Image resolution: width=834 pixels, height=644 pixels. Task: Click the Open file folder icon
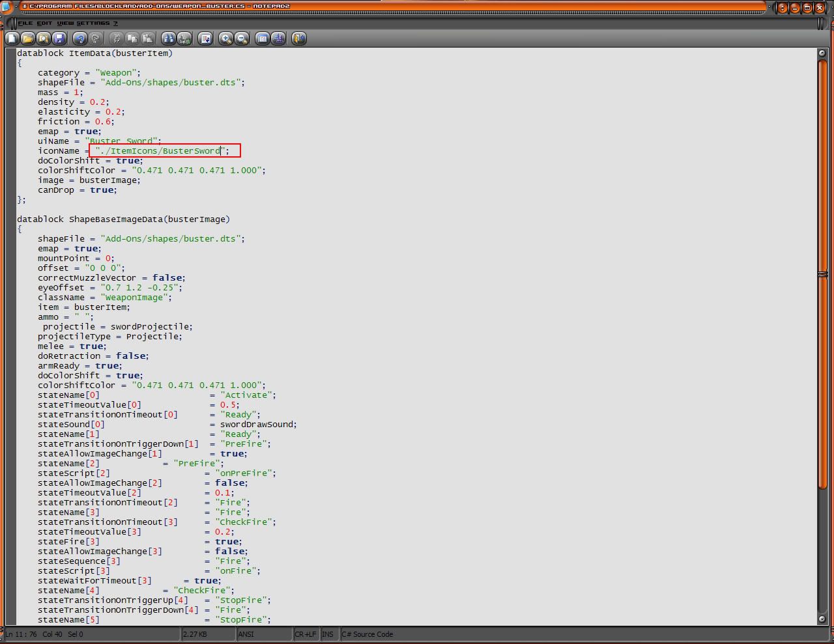pyautogui.click(x=28, y=39)
